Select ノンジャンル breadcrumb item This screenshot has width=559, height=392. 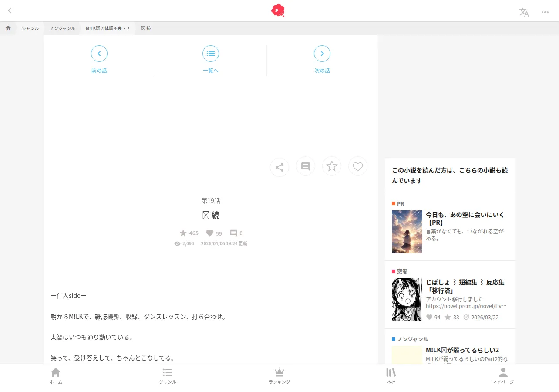pyautogui.click(x=62, y=28)
